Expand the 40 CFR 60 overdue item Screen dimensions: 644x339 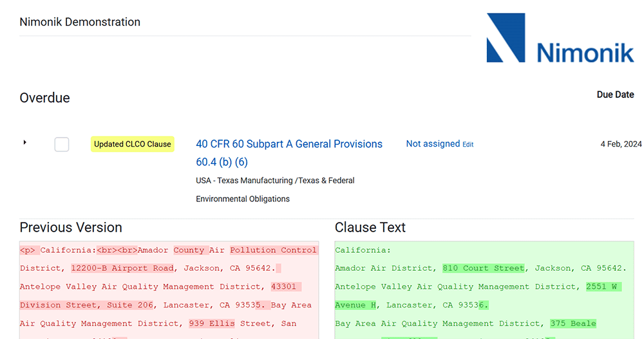[x=24, y=142]
